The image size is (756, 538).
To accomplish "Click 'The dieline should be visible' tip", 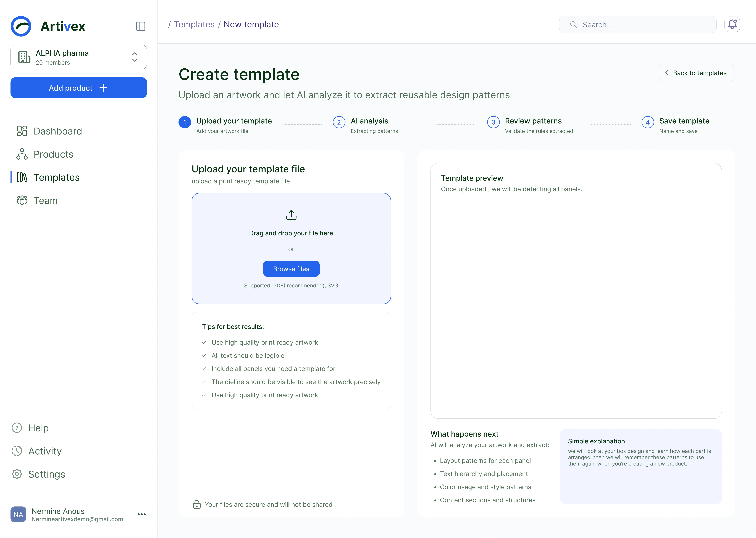I will click(296, 382).
